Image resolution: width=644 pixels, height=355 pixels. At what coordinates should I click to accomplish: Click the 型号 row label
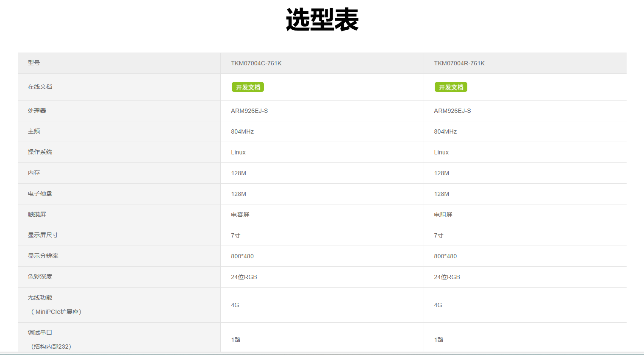[x=34, y=63]
